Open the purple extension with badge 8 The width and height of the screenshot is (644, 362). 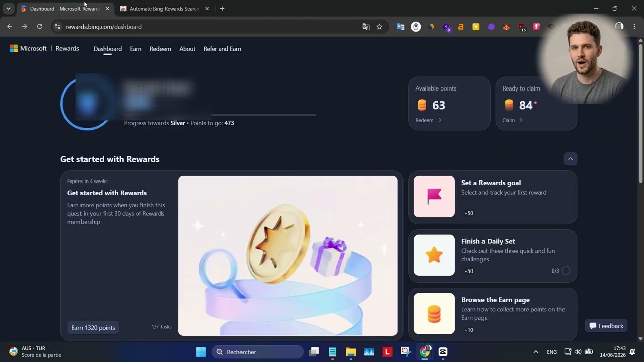click(x=446, y=27)
